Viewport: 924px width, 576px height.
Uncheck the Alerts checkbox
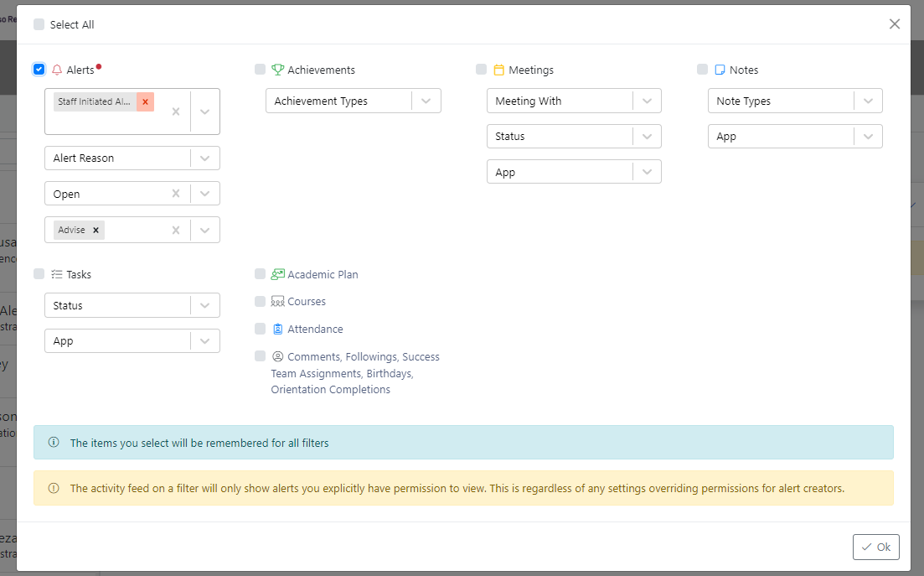point(39,70)
